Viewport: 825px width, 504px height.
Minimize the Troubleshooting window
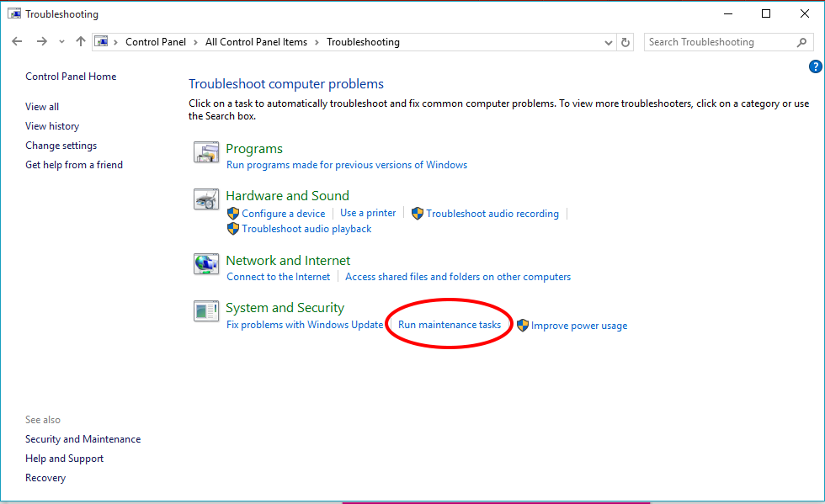[x=728, y=13]
